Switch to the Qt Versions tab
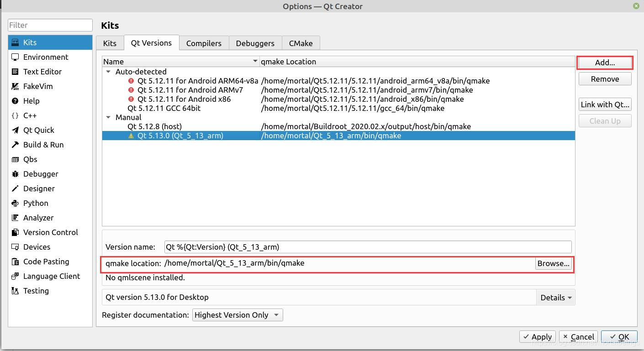Image resolution: width=644 pixels, height=351 pixels. pyautogui.click(x=151, y=43)
